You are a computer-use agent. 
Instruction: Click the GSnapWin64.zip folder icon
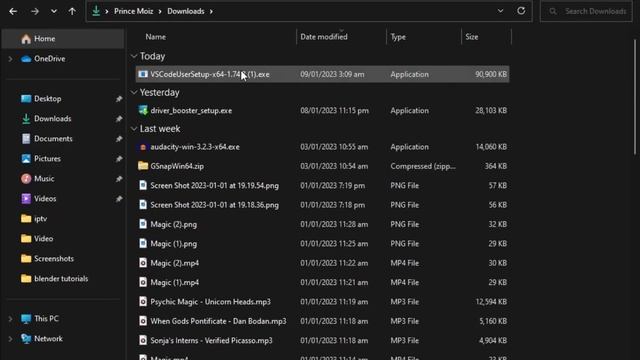[143, 166]
